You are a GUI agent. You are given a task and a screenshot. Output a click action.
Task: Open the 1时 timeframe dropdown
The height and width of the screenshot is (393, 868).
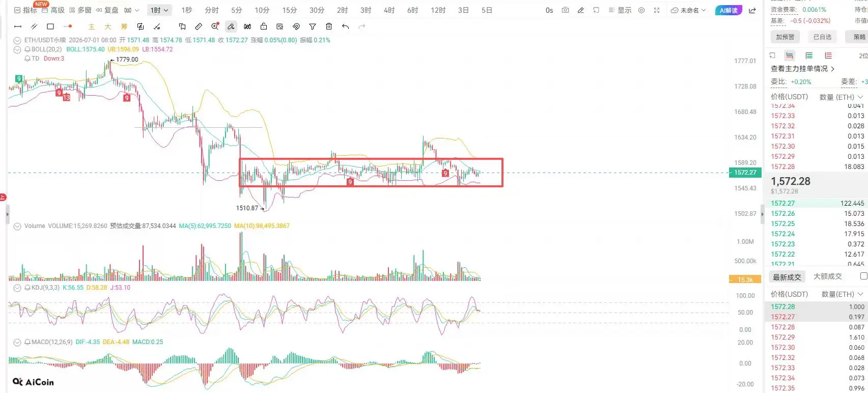pos(160,10)
